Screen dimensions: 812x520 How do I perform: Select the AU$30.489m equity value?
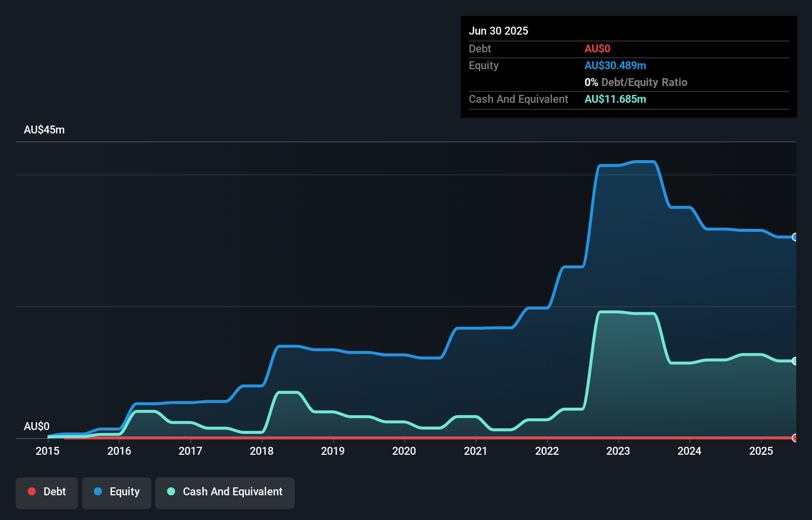click(x=615, y=66)
